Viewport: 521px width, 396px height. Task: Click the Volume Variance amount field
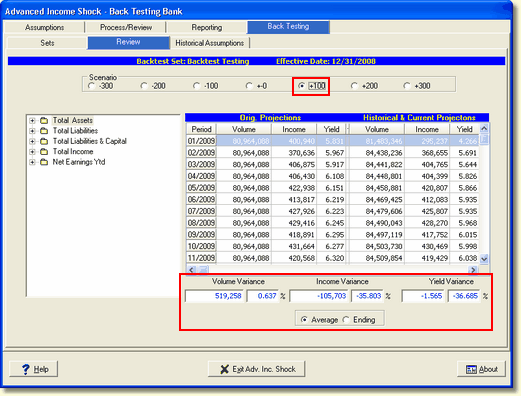coord(214,296)
